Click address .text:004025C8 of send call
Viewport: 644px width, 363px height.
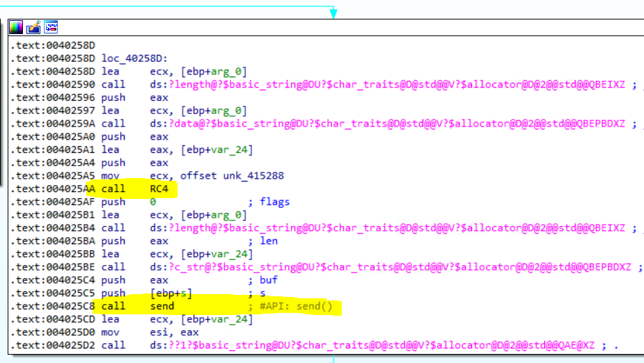coord(54,306)
